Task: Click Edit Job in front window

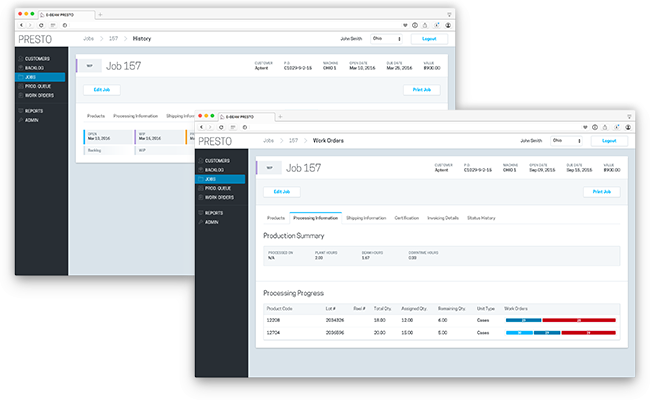Action: tap(282, 192)
